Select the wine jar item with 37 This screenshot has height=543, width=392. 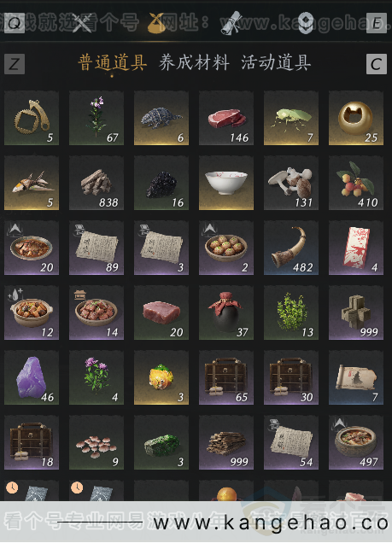click(226, 312)
